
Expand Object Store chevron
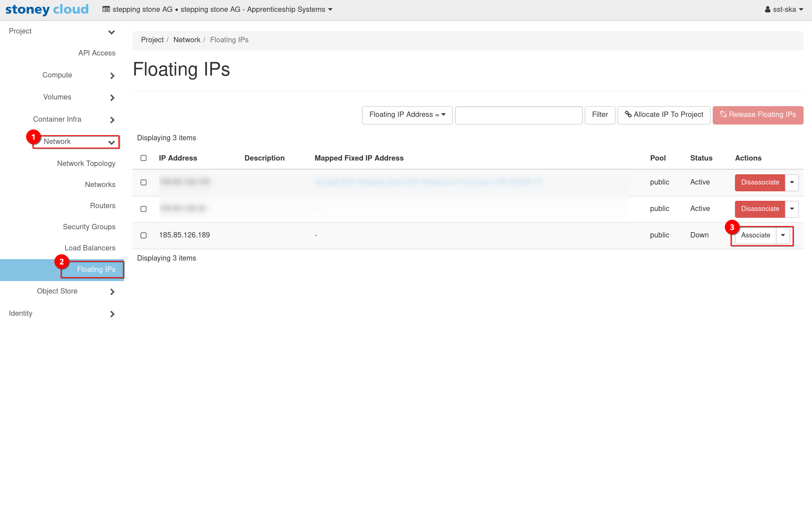(112, 292)
